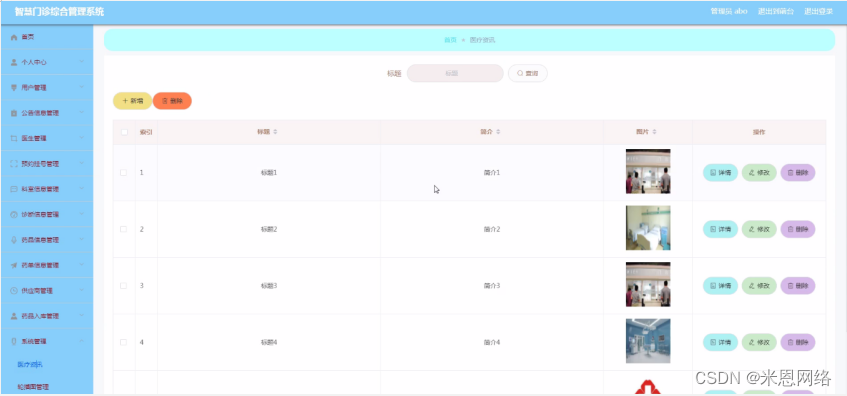
Task: Click the icon beside 用户管理
Action: 14,88
